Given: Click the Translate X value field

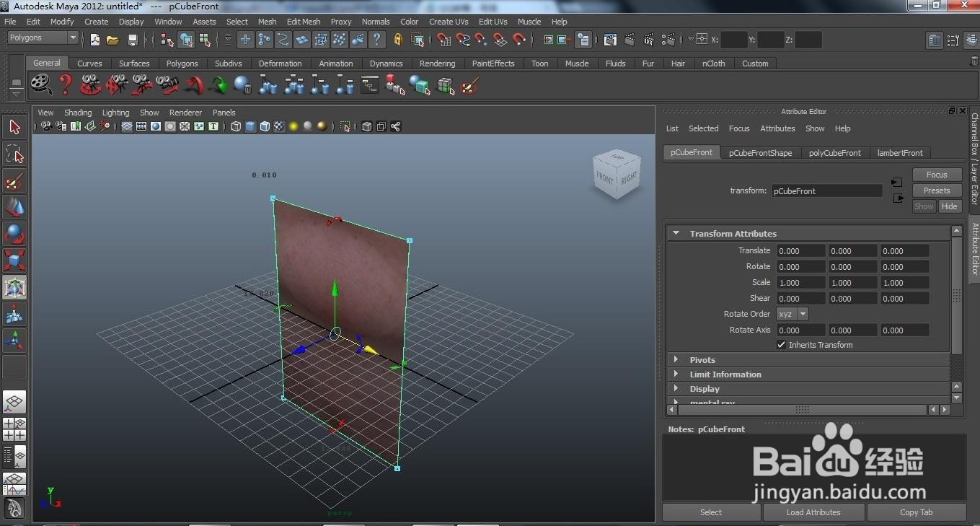Looking at the screenshot, I should point(800,251).
